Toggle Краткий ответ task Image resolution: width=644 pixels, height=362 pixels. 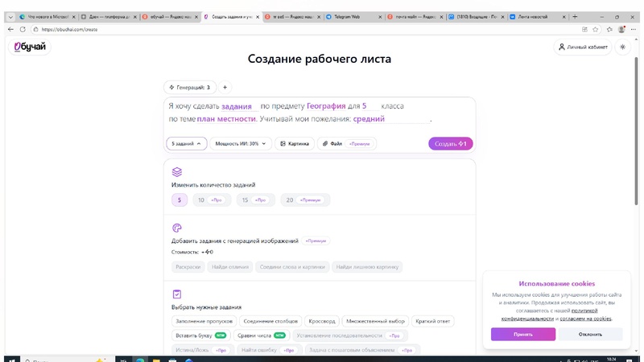click(x=432, y=321)
